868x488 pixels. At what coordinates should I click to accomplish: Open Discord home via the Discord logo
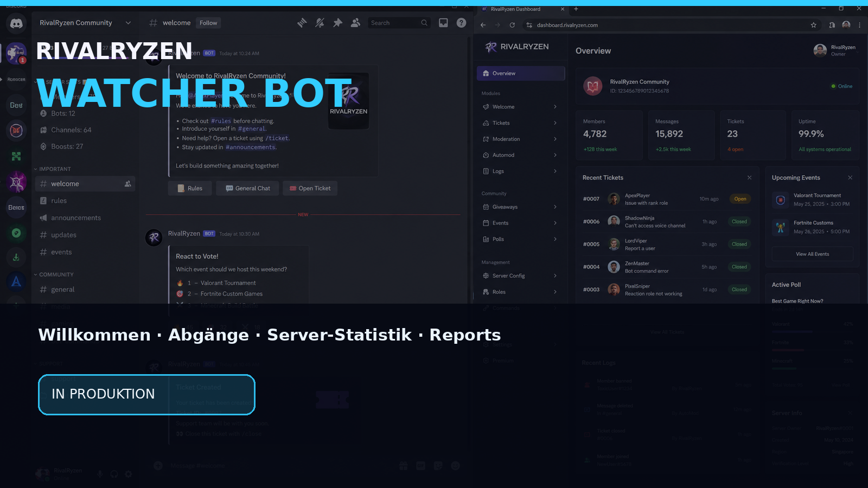click(16, 23)
